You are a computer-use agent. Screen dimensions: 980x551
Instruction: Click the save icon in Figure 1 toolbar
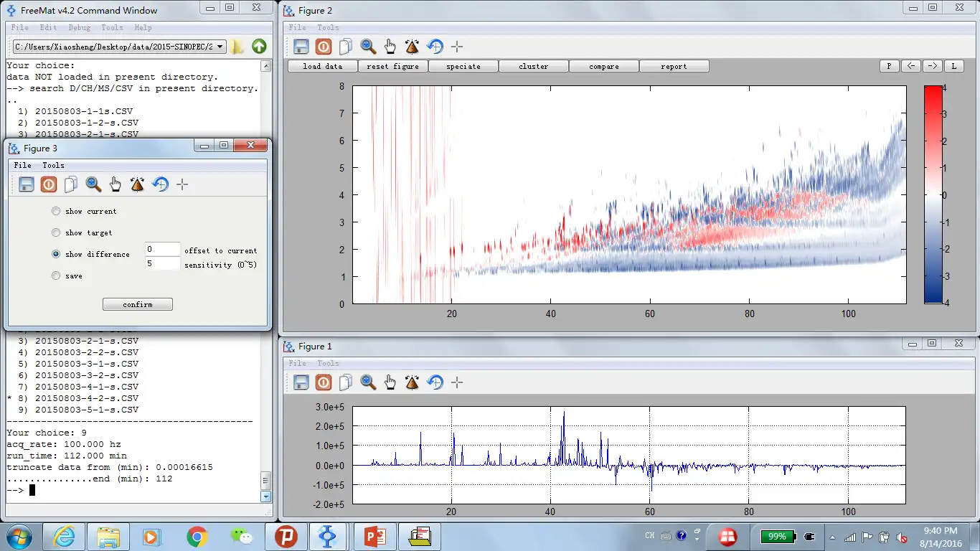[x=301, y=382]
